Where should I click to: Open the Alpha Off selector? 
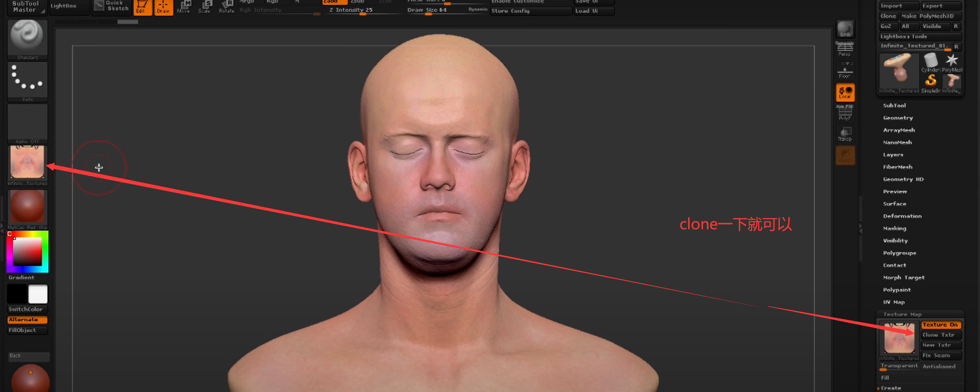[28, 123]
